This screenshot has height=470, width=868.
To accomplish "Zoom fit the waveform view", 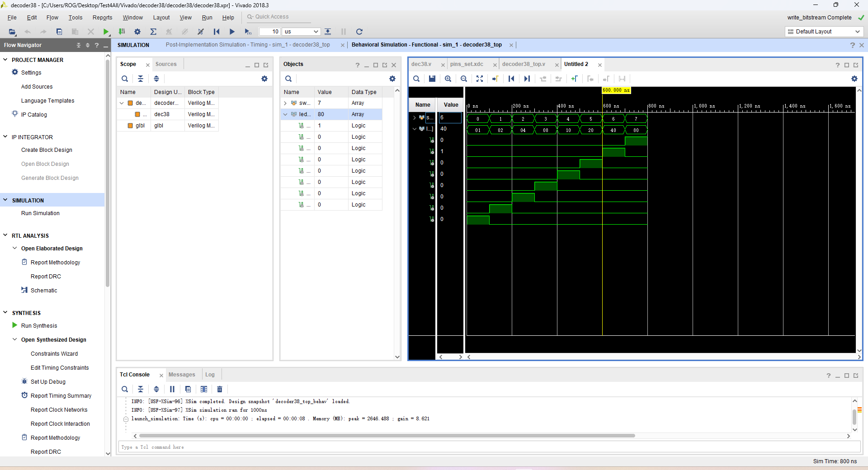I will 480,79.
